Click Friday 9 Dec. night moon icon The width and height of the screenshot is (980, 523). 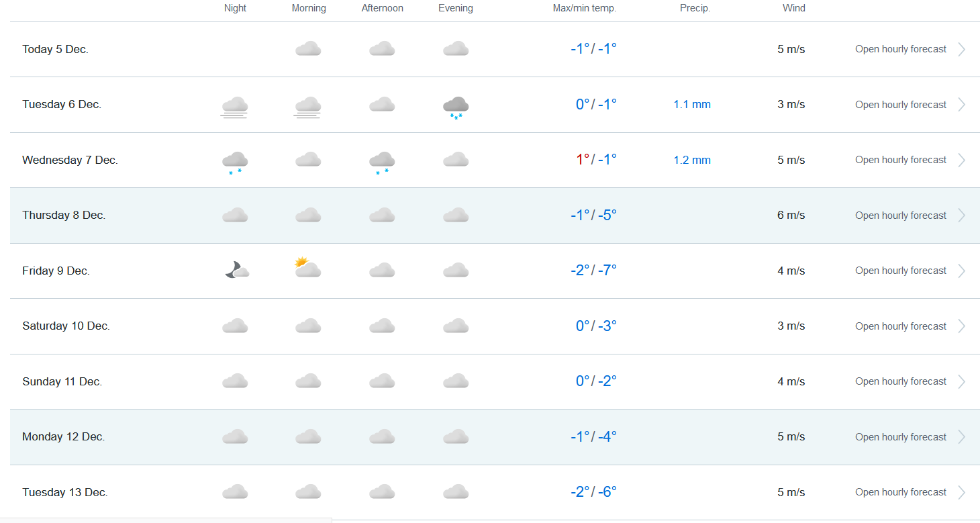coord(236,270)
